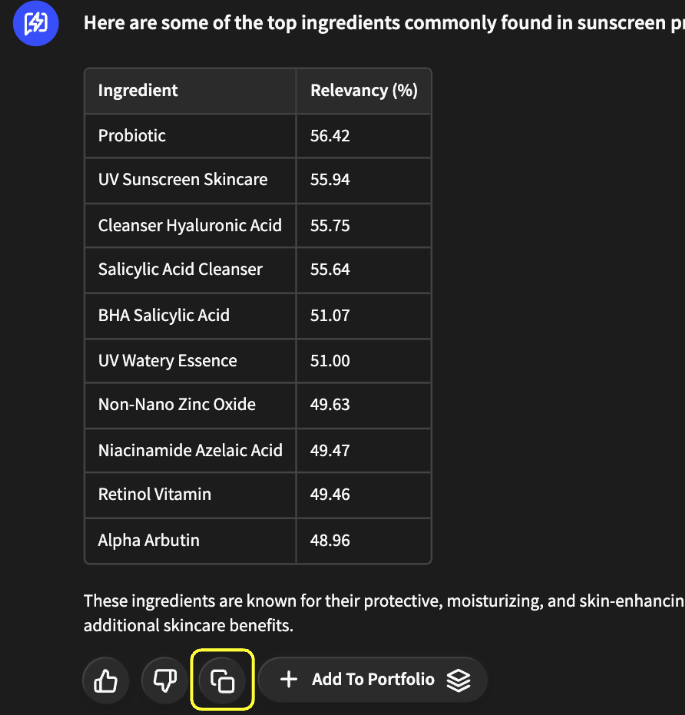
Task: Select the Probiotic ingredient cell
Action: pyautogui.click(x=132, y=136)
